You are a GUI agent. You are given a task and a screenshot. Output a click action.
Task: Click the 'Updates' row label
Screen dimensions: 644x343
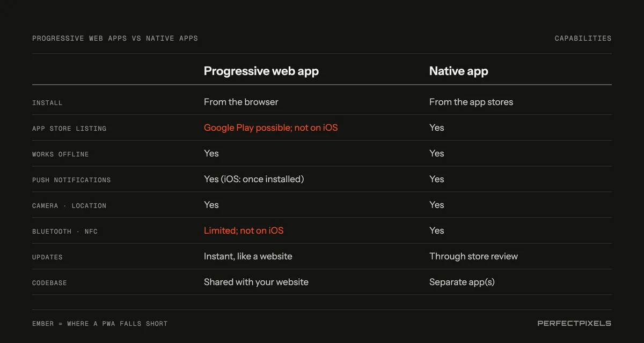pyautogui.click(x=47, y=257)
